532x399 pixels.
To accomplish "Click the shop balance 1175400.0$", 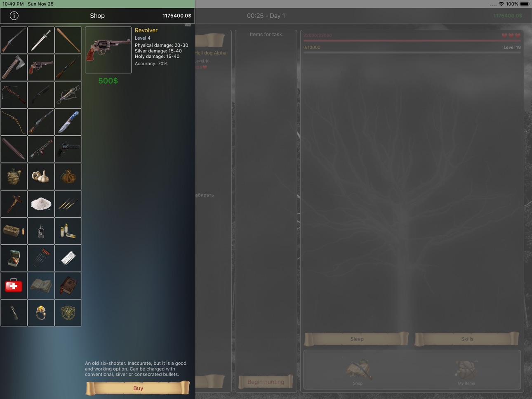I will (x=177, y=16).
